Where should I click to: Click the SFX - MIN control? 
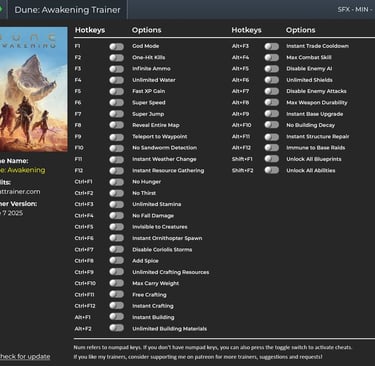click(x=356, y=10)
